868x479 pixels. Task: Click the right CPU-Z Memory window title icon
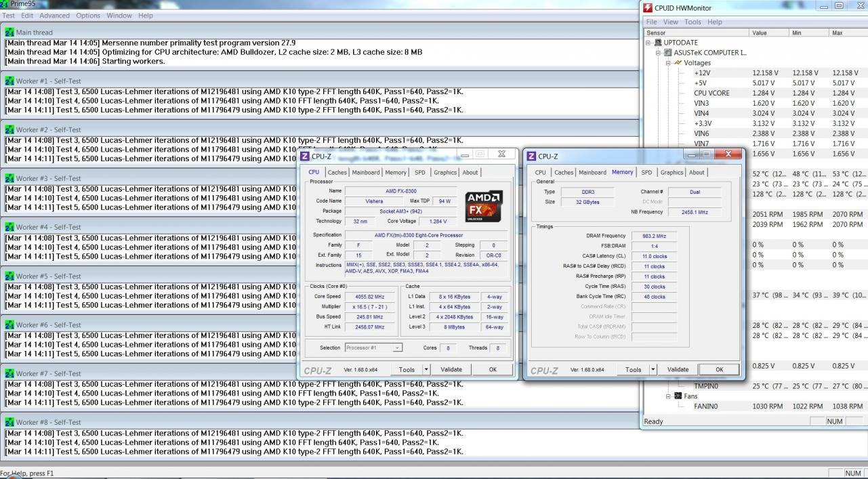pyautogui.click(x=532, y=157)
